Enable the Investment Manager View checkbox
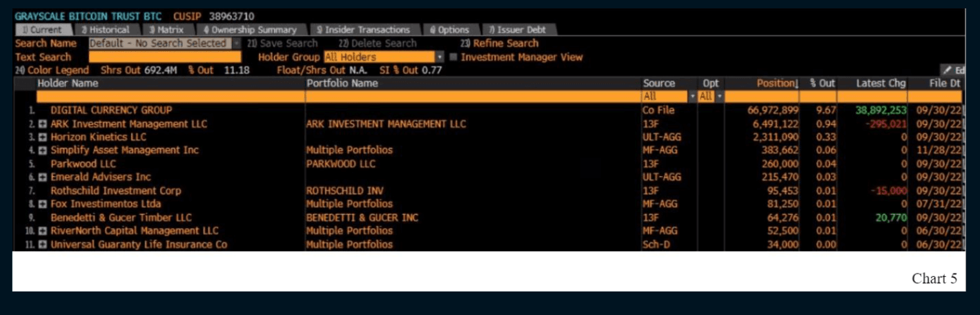The width and height of the screenshot is (980, 315). point(453,57)
